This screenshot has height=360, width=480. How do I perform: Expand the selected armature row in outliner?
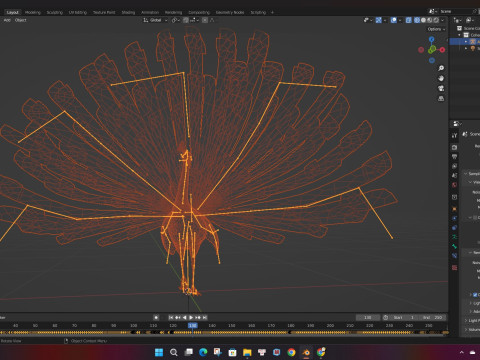466,42
